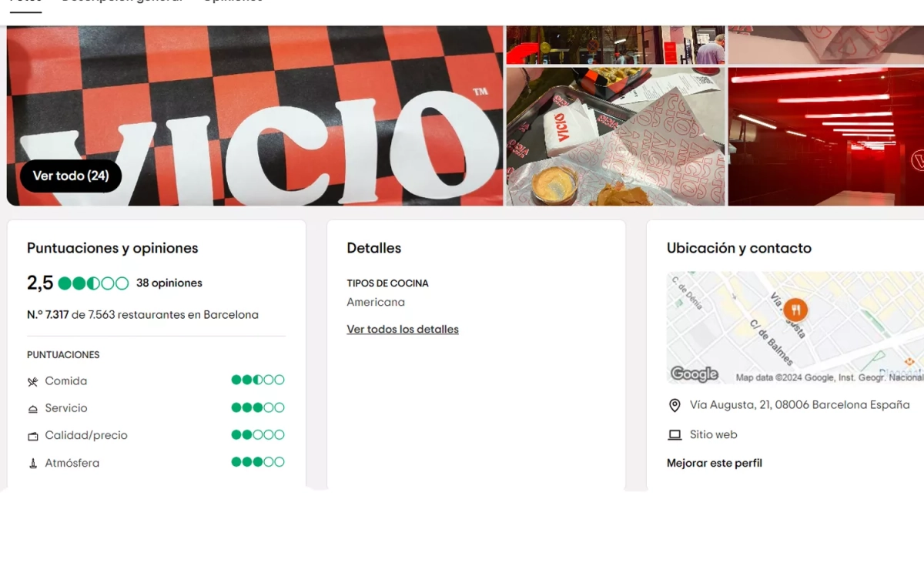Click the Comida rating bubbles
The image size is (924, 583).
[258, 380]
